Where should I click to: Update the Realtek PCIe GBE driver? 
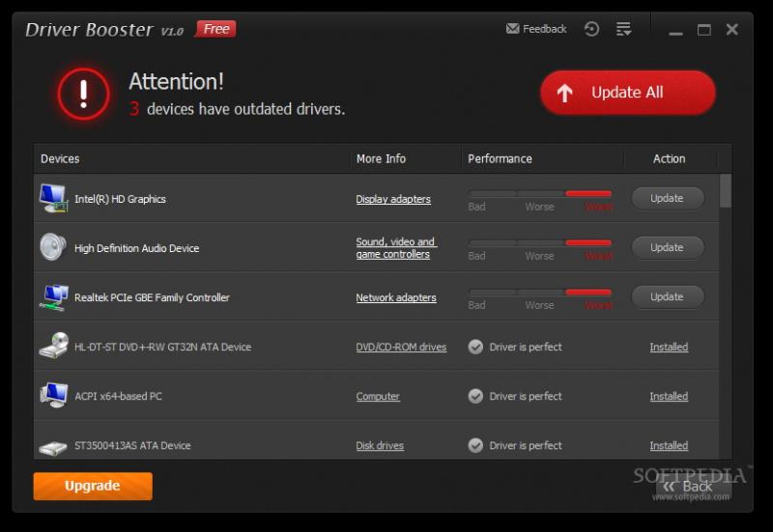(x=668, y=297)
